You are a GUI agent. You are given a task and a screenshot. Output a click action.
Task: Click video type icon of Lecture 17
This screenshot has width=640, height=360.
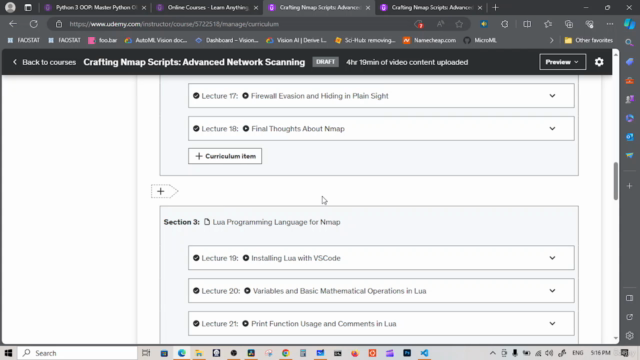(245, 96)
